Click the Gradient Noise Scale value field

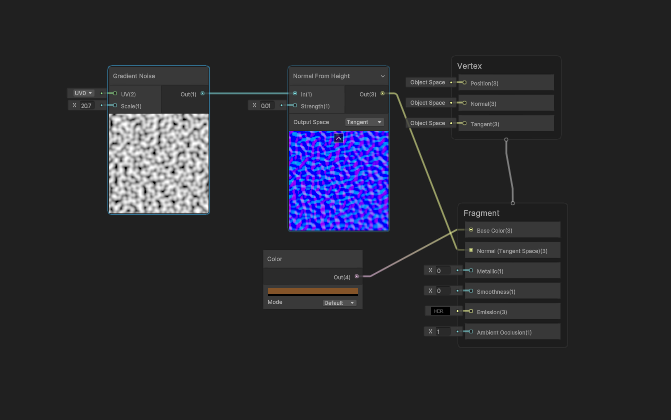point(86,105)
